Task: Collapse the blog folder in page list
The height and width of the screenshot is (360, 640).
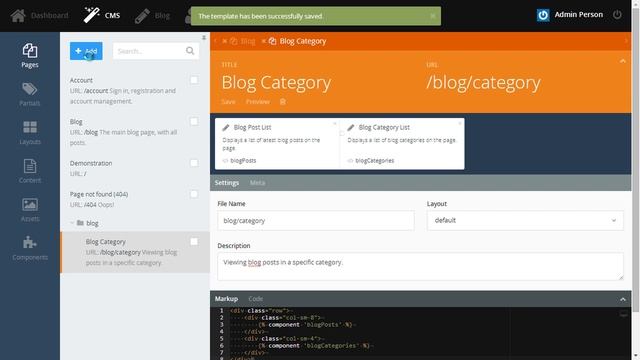Action: pyautogui.click(x=72, y=223)
